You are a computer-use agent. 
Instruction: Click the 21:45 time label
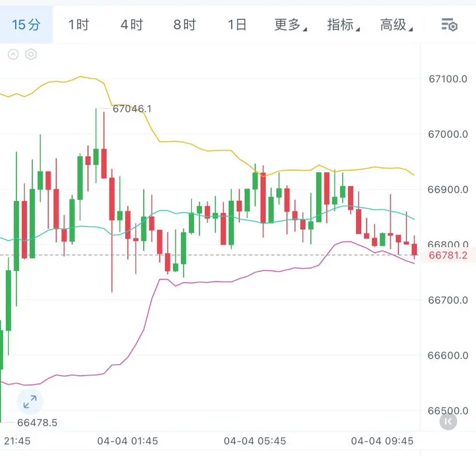tap(17, 441)
